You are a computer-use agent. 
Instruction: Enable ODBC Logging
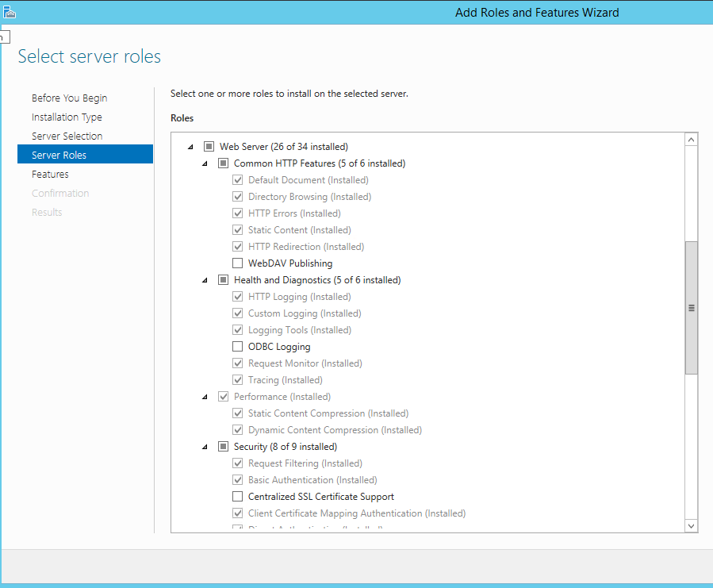click(237, 346)
